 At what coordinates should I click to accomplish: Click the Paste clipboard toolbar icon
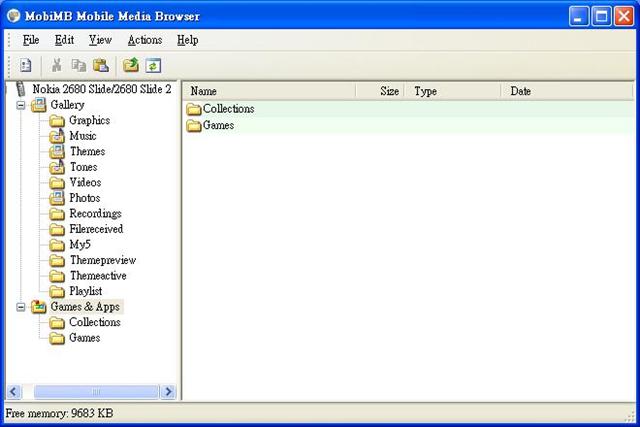(100, 66)
